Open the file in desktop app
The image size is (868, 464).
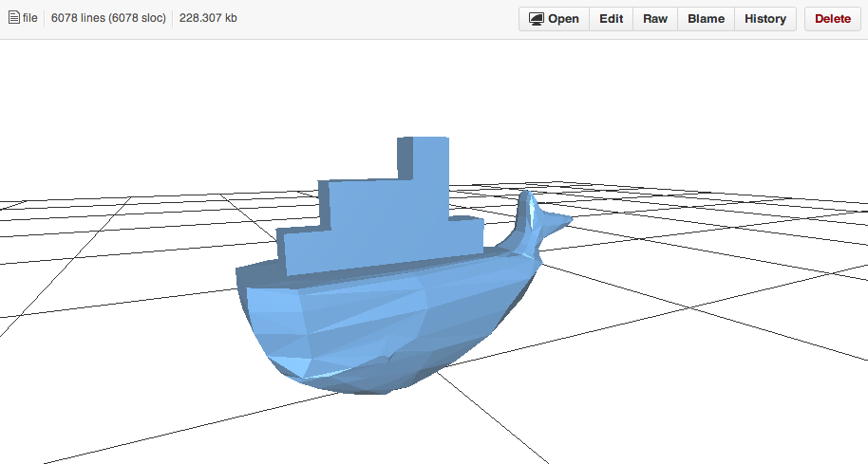[x=554, y=19]
